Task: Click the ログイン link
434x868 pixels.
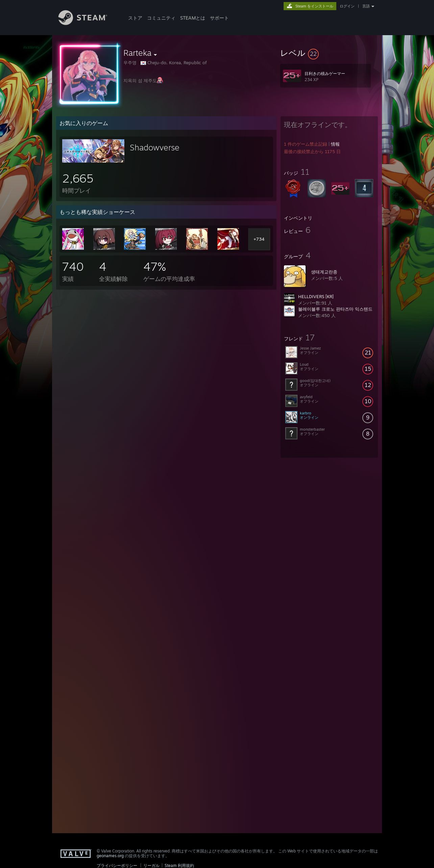Action: (x=347, y=6)
